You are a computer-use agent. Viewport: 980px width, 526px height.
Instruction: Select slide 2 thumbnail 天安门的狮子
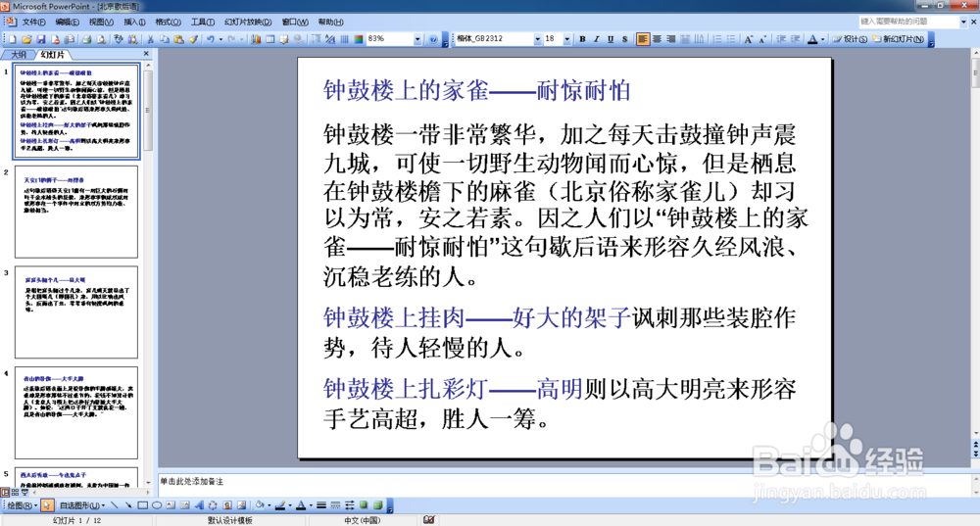(76, 212)
